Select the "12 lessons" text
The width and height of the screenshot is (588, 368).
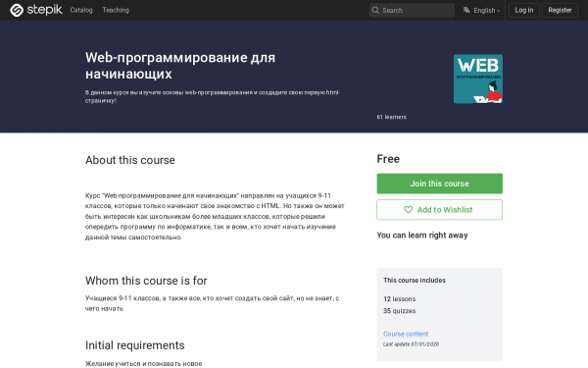[400, 299]
